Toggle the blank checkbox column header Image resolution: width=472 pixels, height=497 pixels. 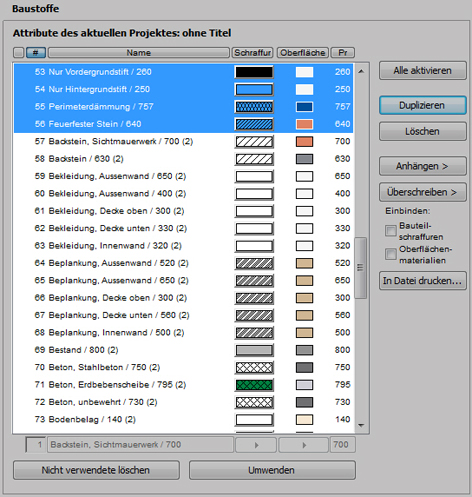coord(19,53)
